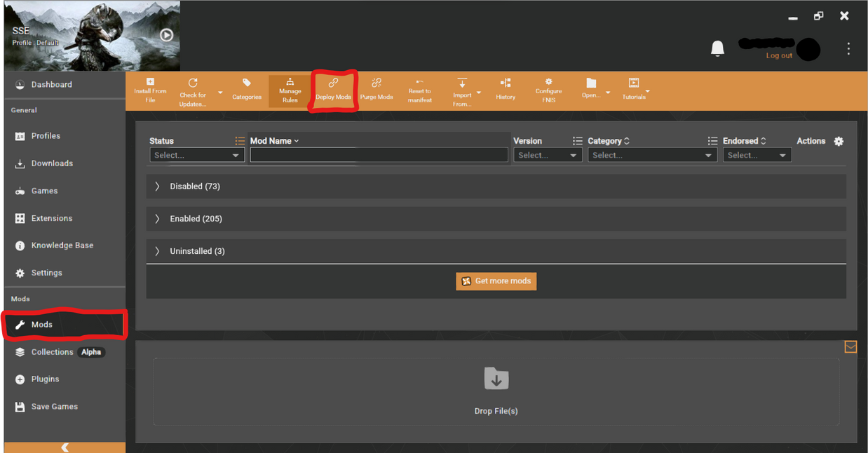868x453 pixels.
Task: Click Import From icon
Action: coord(462,83)
